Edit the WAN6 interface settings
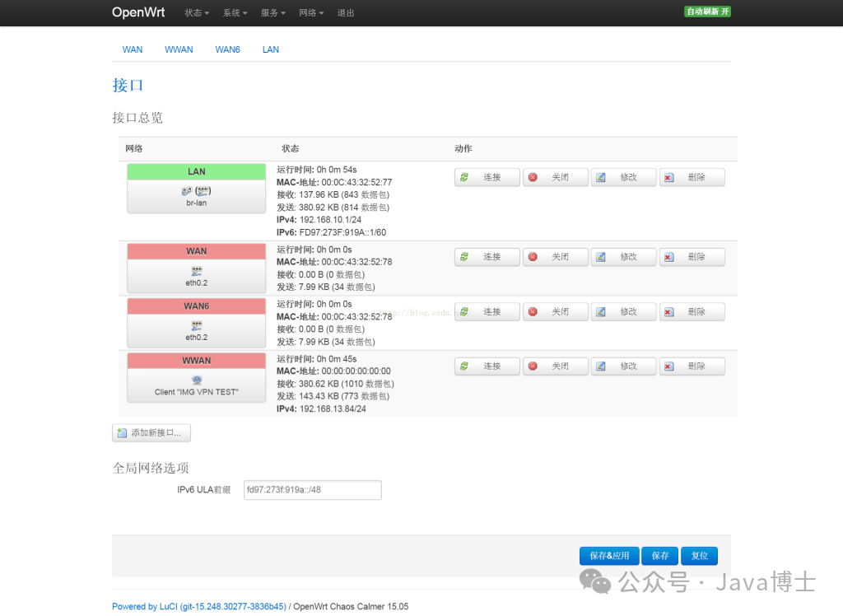843x616 pixels. pyautogui.click(x=623, y=312)
